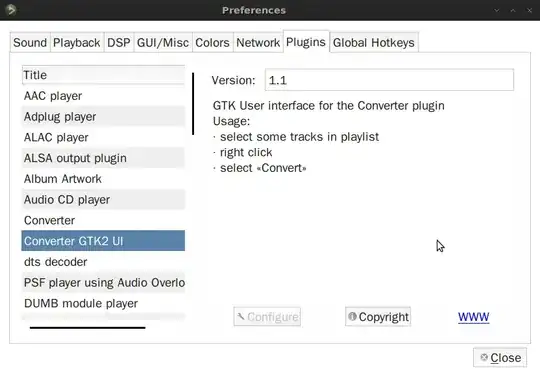Select the Global Hotkeys tab
540x380 pixels.
point(374,43)
